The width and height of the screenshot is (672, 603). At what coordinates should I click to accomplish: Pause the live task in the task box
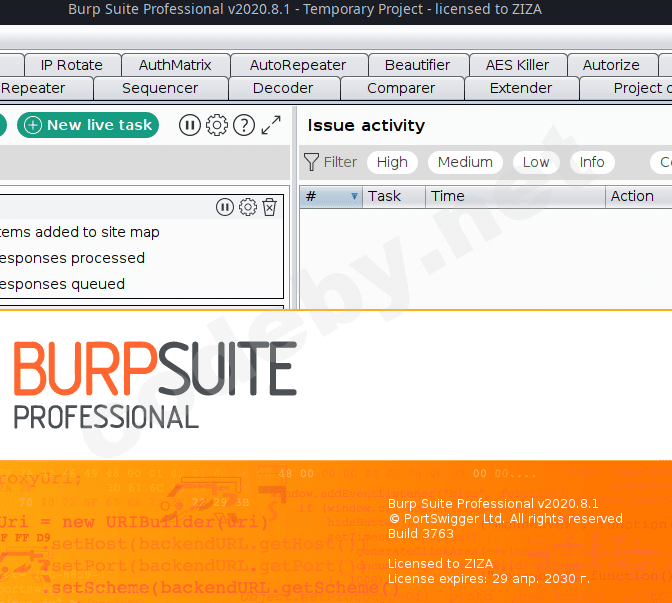click(x=225, y=207)
